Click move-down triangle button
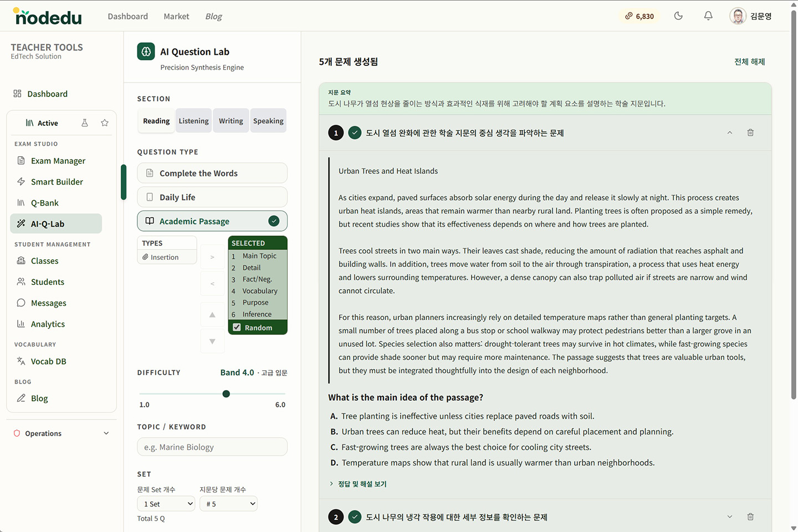This screenshot has width=798, height=532. click(212, 341)
